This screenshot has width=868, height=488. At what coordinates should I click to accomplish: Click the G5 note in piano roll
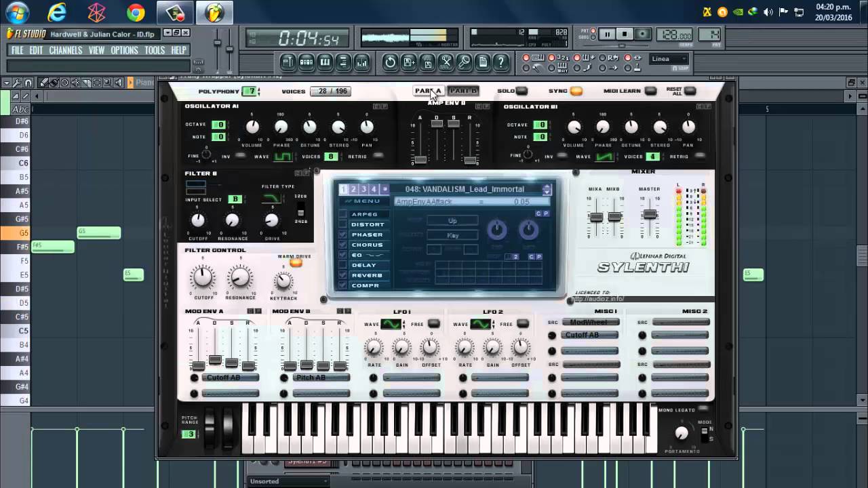[x=99, y=232]
